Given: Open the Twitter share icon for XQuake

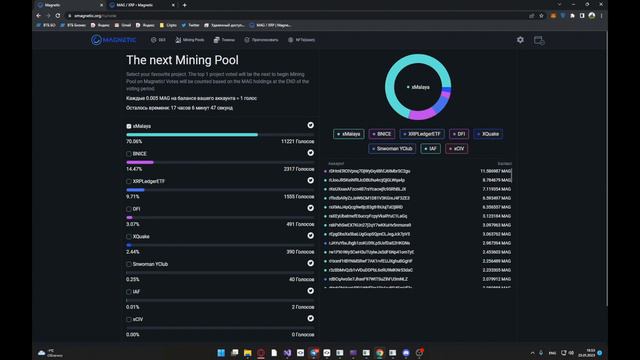Looking at the screenshot, I should click(311, 236).
